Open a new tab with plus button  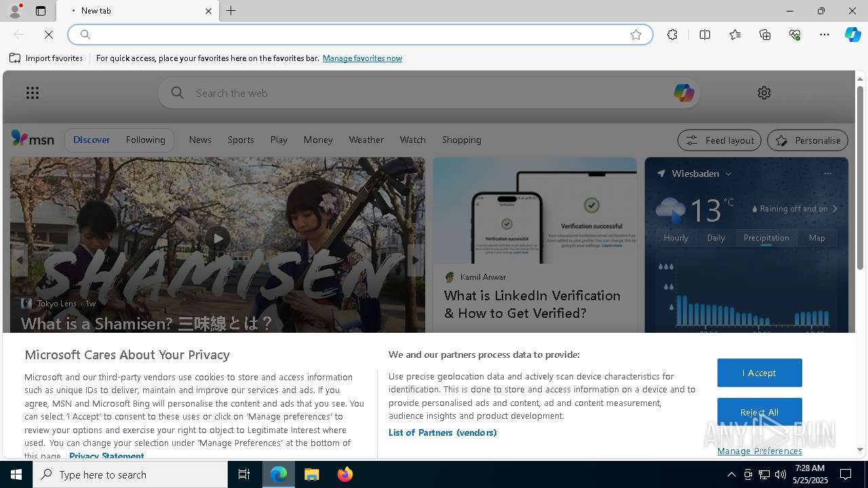click(x=231, y=11)
